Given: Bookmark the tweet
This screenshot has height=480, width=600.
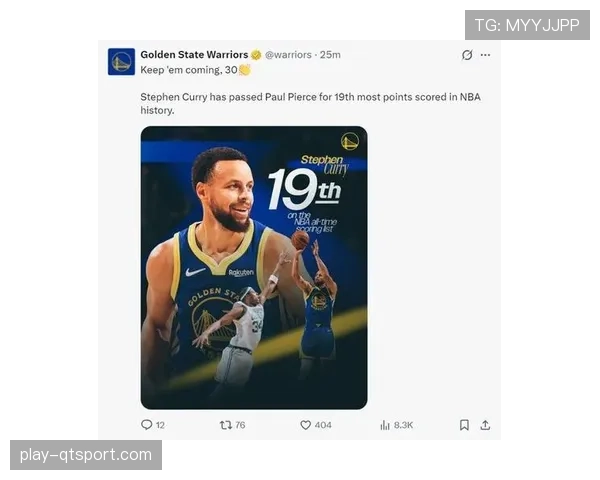Looking at the screenshot, I should tap(464, 425).
